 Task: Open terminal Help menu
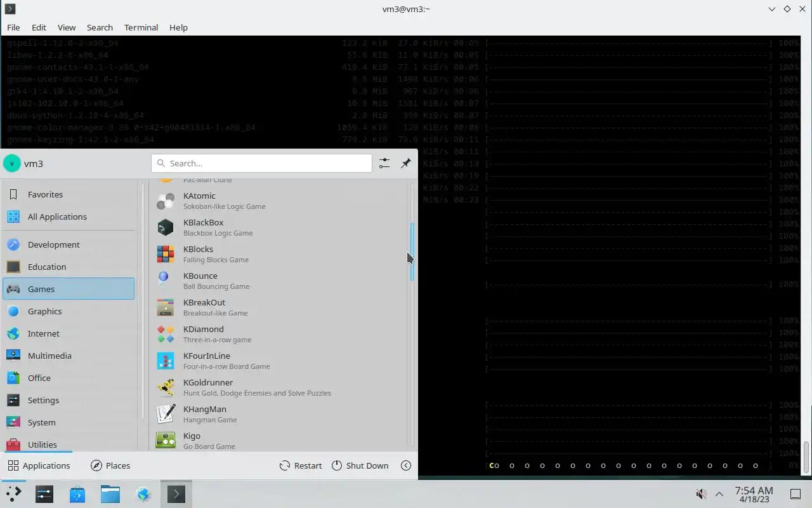(x=178, y=27)
